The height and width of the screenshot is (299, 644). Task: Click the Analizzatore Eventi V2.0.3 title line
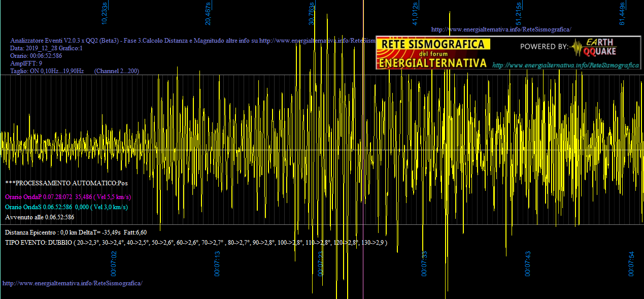click(193, 41)
